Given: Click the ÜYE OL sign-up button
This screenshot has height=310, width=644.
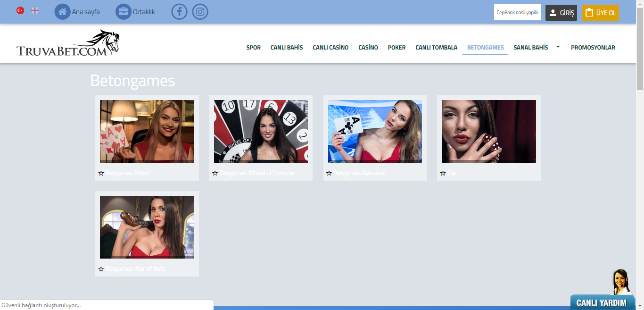Looking at the screenshot, I should coord(600,13).
